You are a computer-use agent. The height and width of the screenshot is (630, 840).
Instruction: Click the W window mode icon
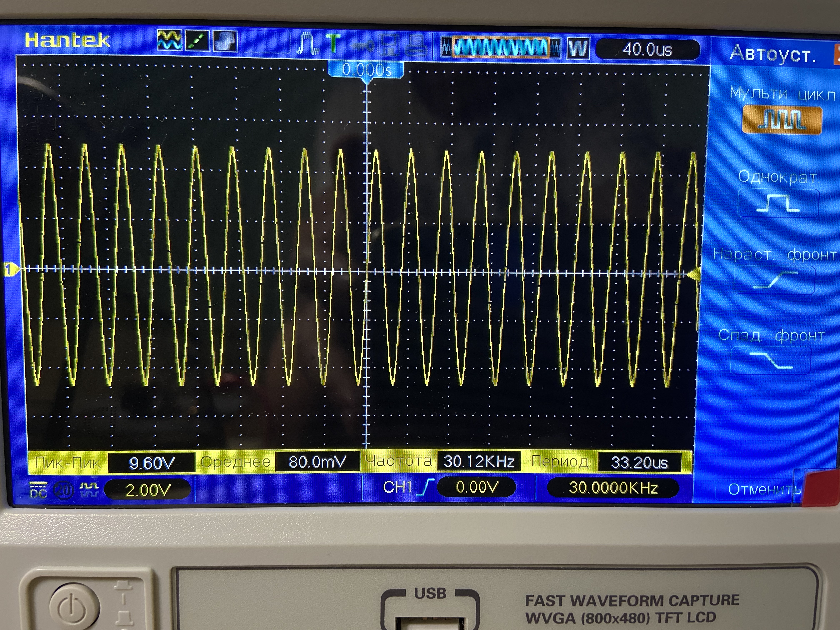(x=578, y=49)
